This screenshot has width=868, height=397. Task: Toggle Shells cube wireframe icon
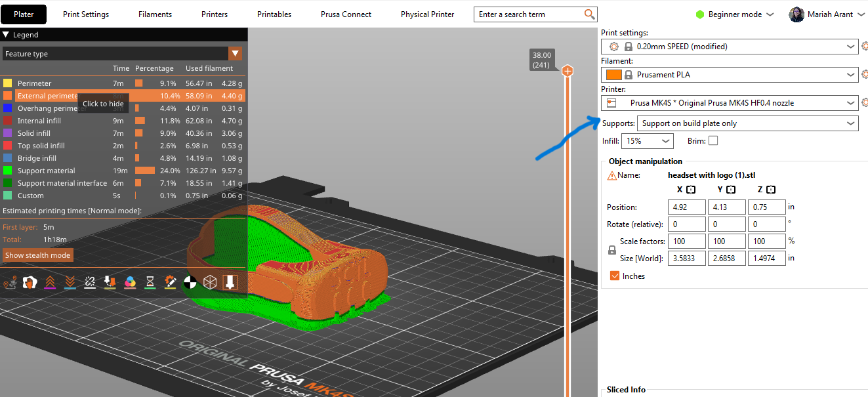point(209,282)
